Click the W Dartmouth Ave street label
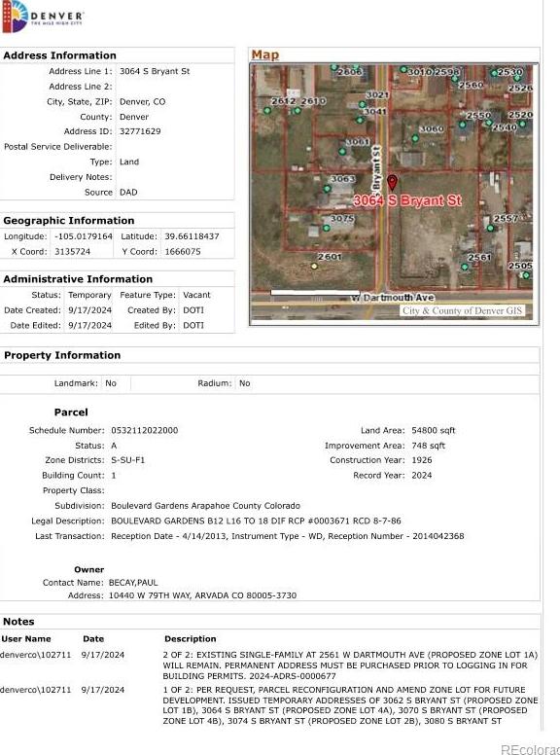 pos(393,298)
